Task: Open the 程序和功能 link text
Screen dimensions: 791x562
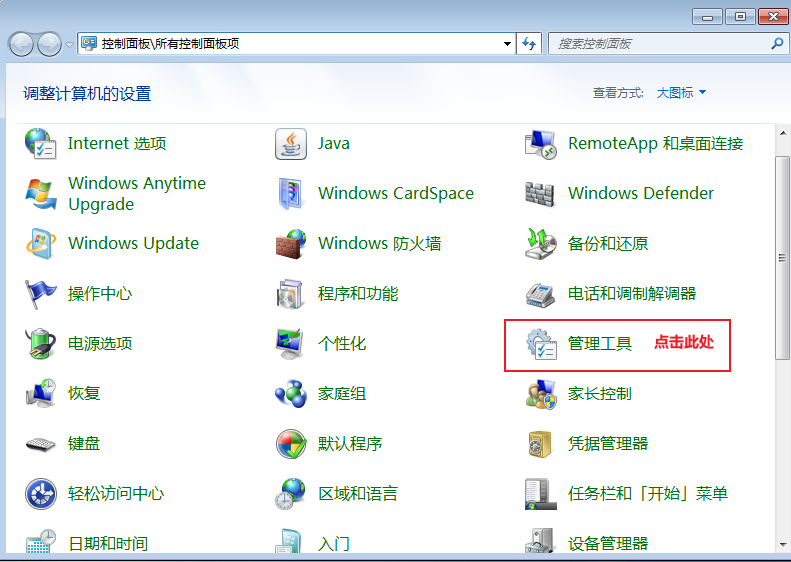Action: pyautogui.click(x=358, y=294)
